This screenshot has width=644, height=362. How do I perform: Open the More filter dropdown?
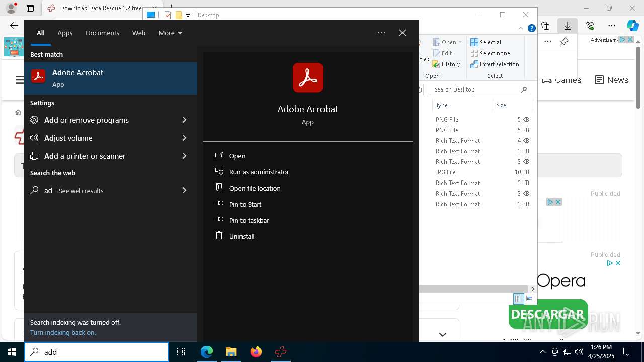171,33
